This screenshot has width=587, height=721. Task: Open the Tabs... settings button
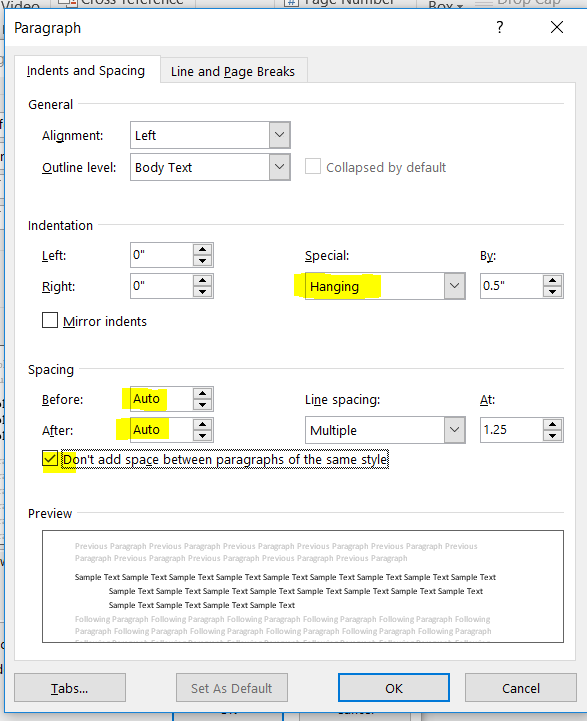(x=70, y=688)
